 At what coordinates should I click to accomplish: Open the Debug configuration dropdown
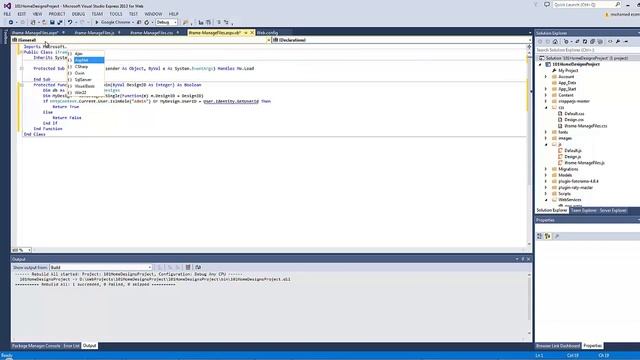167,22
